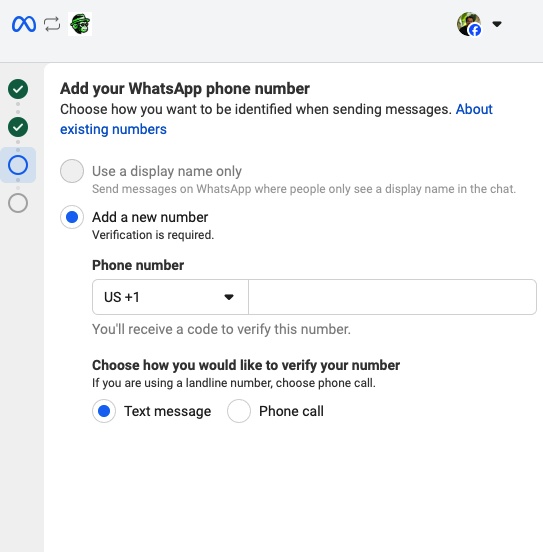The image size is (543, 552).
Task: Click the user profile picture with Facebook badge
Action: (469, 24)
